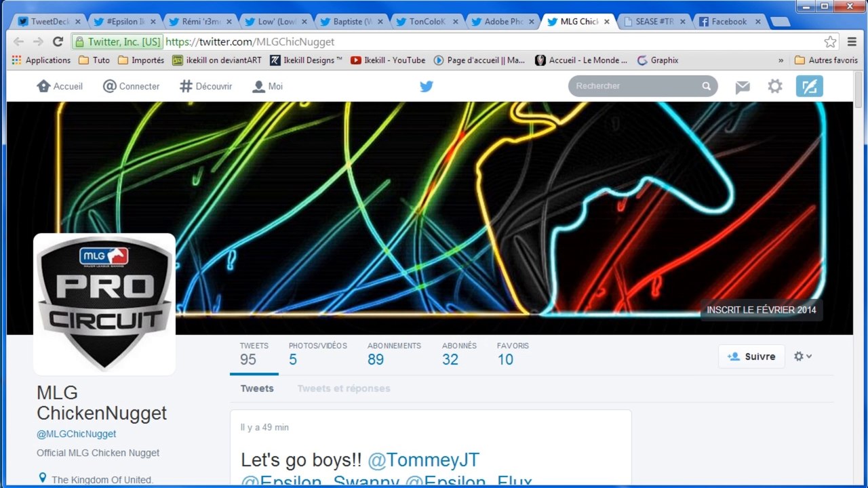Open the Twitter settings gear menu
Viewport: 868px width, 488px height.
(775, 86)
